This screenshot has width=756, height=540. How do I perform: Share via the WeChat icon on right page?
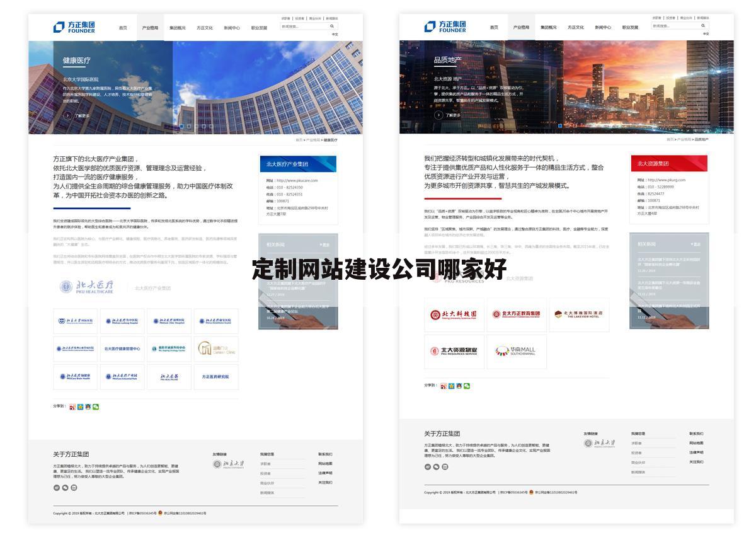point(467,386)
